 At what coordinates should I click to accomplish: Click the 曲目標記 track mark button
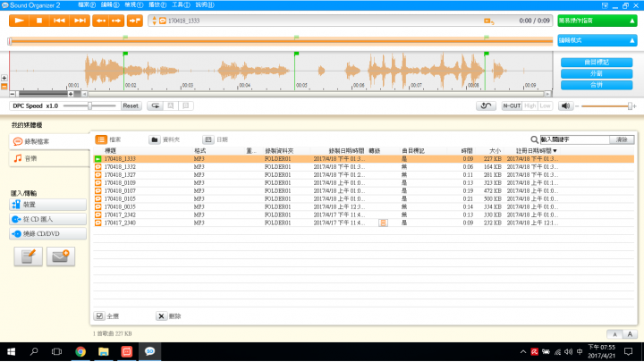597,63
